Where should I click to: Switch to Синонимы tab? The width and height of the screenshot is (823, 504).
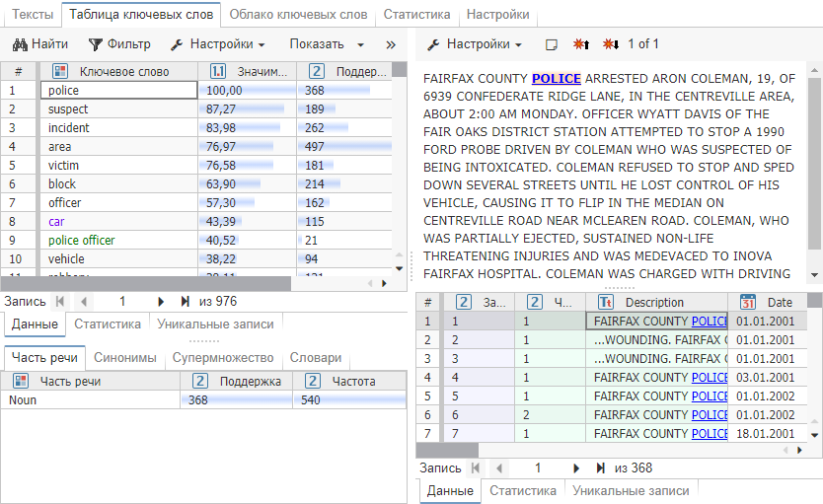click(x=125, y=358)
